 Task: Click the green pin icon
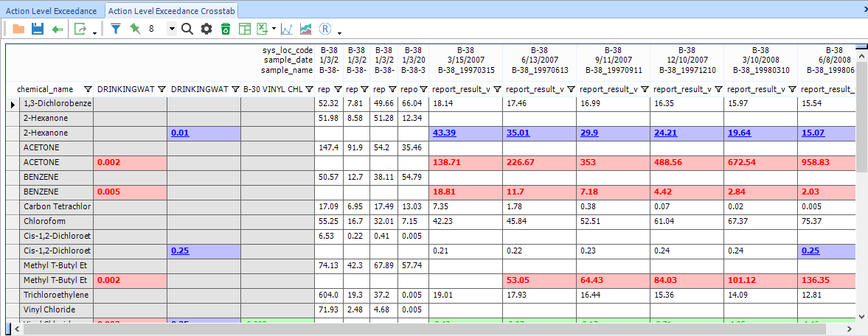[135, 29]
